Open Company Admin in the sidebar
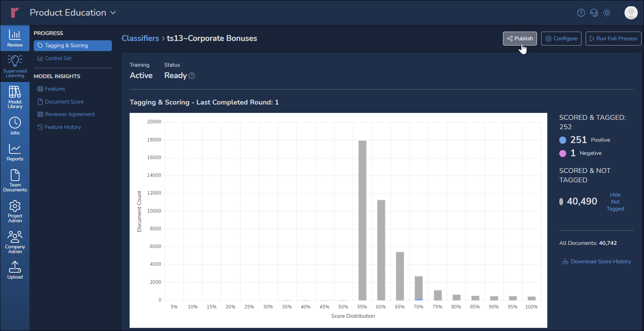Image resolution: width=644 pixels, height=331 pixels. pos(15,242)
